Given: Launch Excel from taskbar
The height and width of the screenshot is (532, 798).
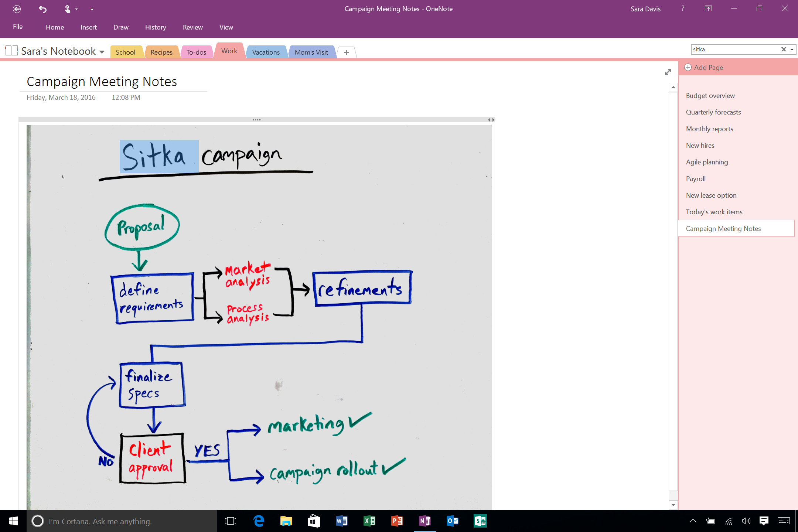Looking at the screenshot, I should (x=369, y=521).
